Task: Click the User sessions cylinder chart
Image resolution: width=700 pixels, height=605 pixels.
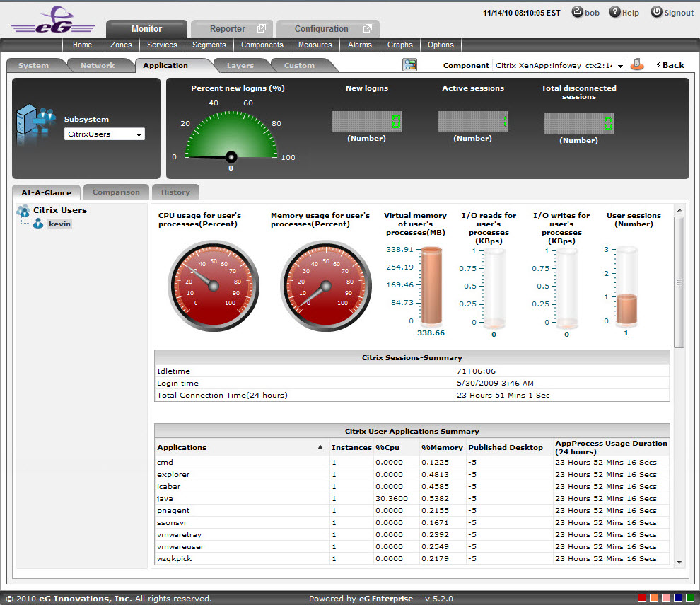Action: click(626, 286)
